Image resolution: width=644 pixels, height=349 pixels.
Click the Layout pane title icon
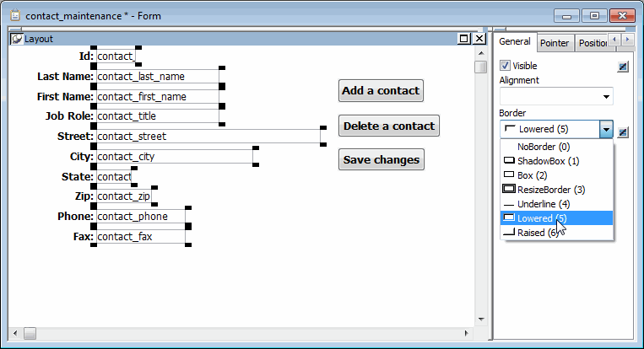click(16, 39)
